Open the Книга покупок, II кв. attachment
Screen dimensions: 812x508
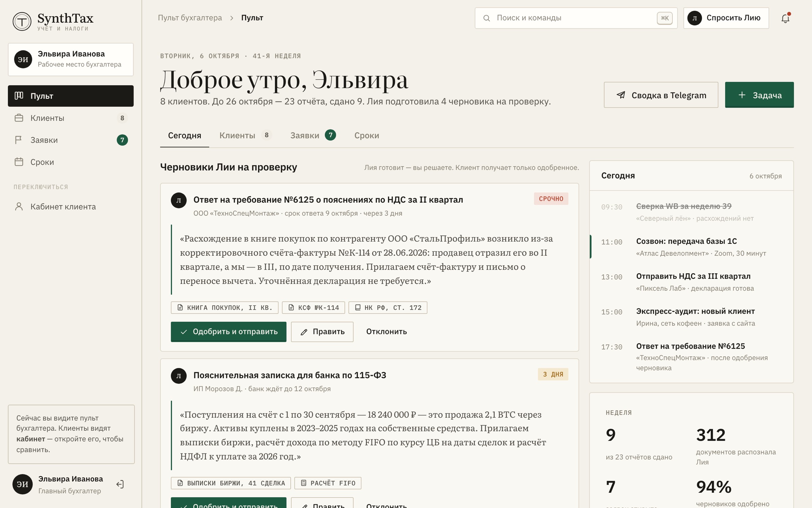pos(225,308)
